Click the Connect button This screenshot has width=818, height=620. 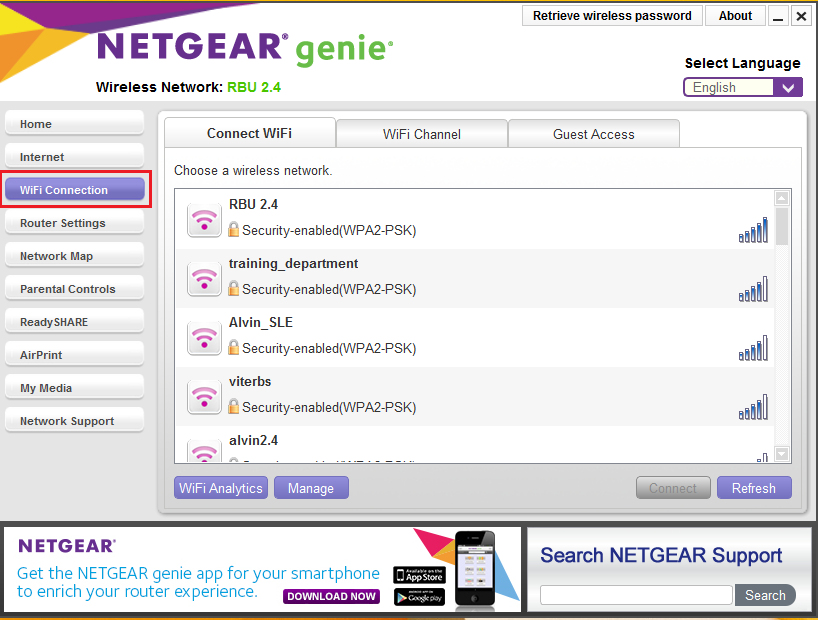tap(673, 488)
